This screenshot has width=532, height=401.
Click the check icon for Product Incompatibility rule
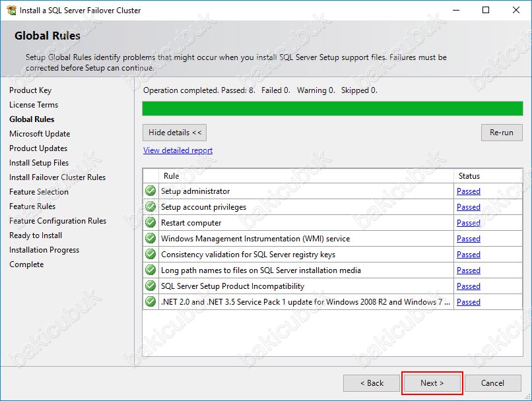click(x=150, y=286)
